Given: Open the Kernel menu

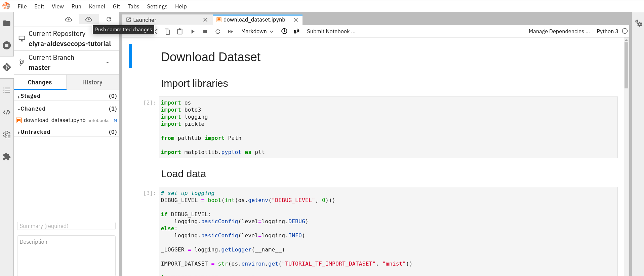Looking at the screenshot, I should coord(97,6).
